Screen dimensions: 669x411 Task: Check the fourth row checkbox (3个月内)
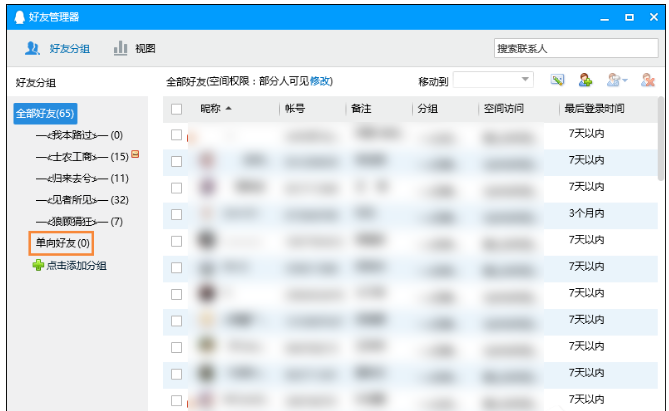pyautogui.click(x=177, y=213)
